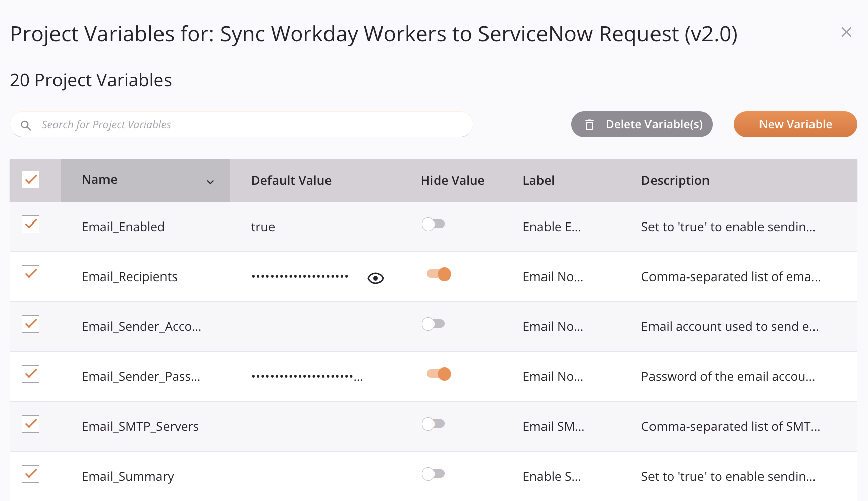
Task: Enable Hide Value for Email_Summary
Action: coord(433,474)
